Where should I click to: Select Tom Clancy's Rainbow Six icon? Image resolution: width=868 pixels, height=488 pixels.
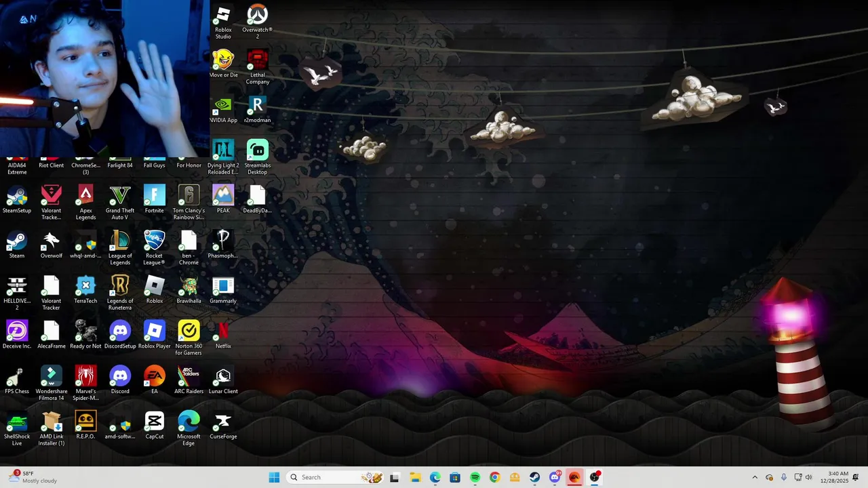[x=189, y=203]
